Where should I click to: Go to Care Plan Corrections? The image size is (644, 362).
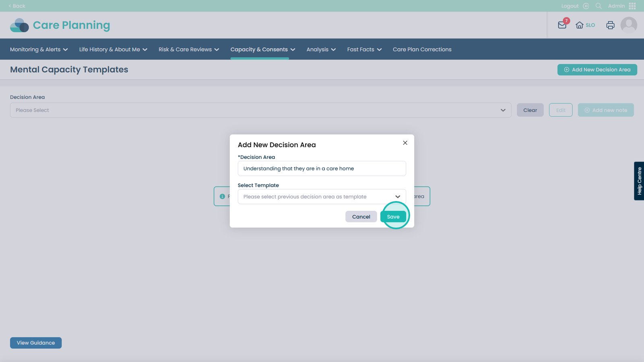point(422,49)
